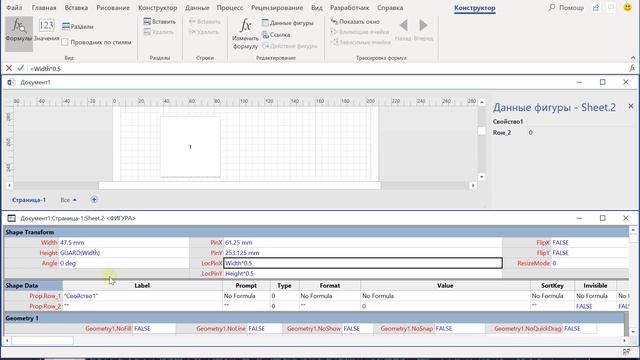
Task: Open the Вставка tab
Action: coord(76,8)
